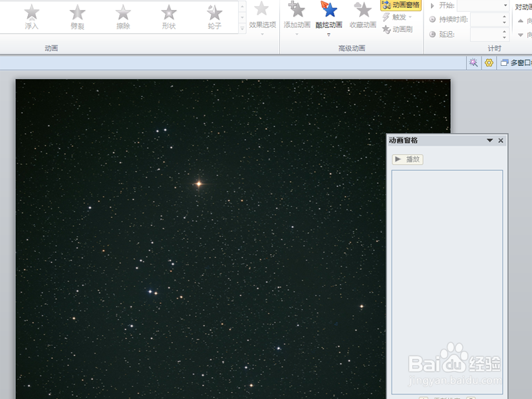Click the move later down arrow
Screen dimensions: 532x399
pos(521,35)
